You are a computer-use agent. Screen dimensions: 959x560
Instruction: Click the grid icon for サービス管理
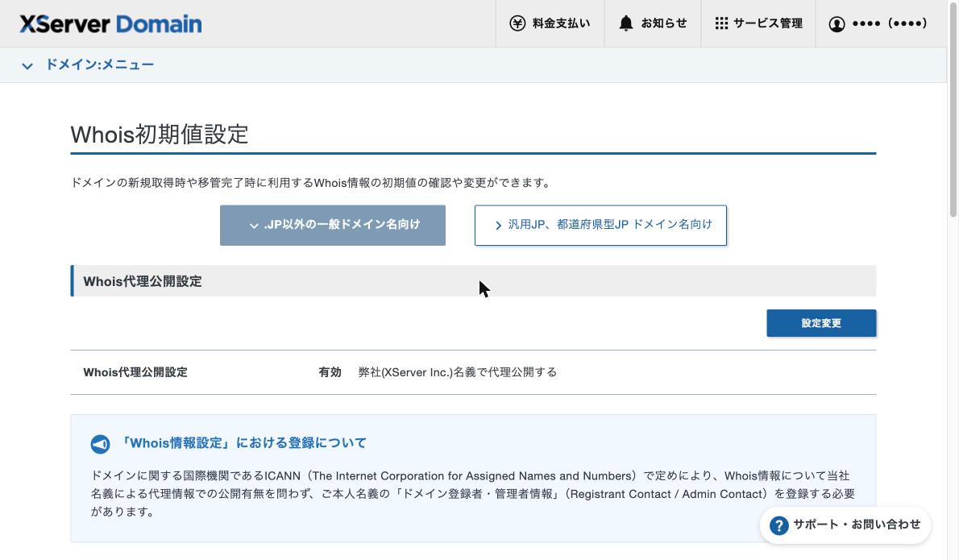[722, 23]
